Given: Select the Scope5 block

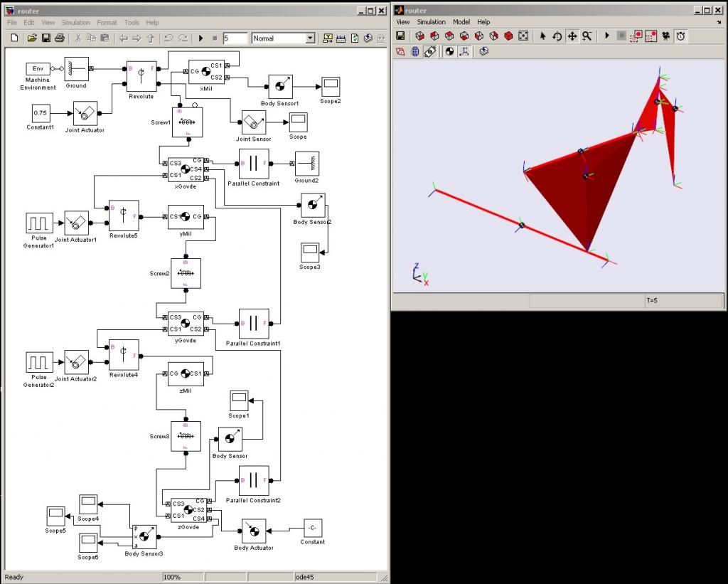Looking at the screenshot, I should point(55,516).
